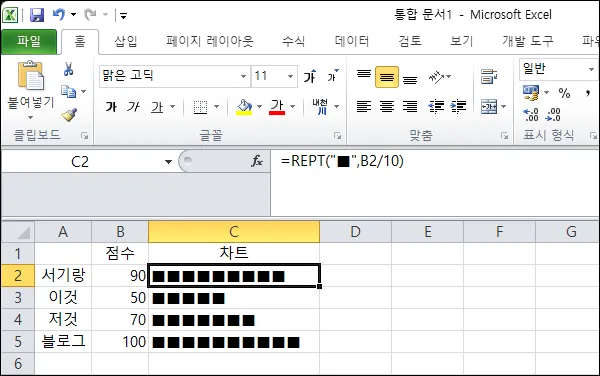Open the Borders dropdown arrow

coord(216,107)
